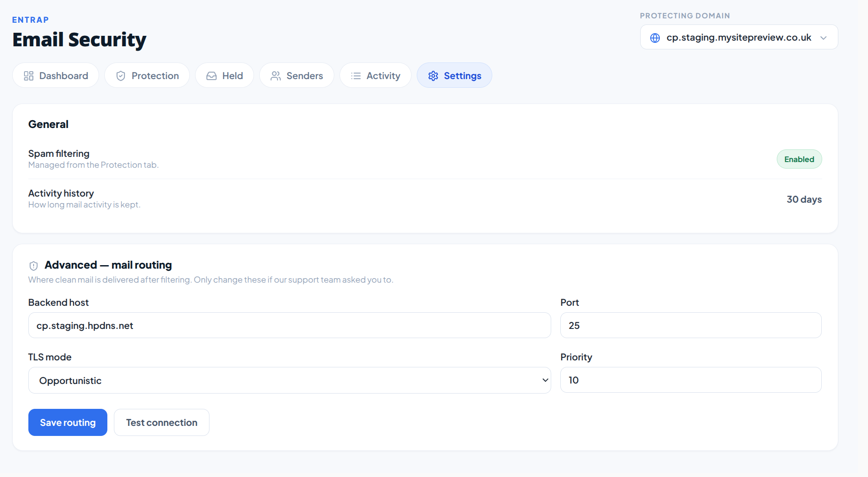Click the Settings gear icon
868x477 pixels.
point(433,76)
